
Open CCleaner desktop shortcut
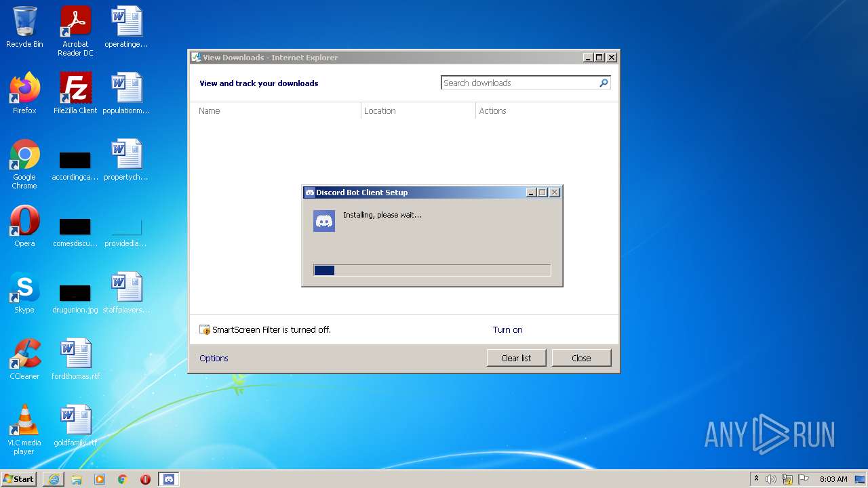(24, 359)
